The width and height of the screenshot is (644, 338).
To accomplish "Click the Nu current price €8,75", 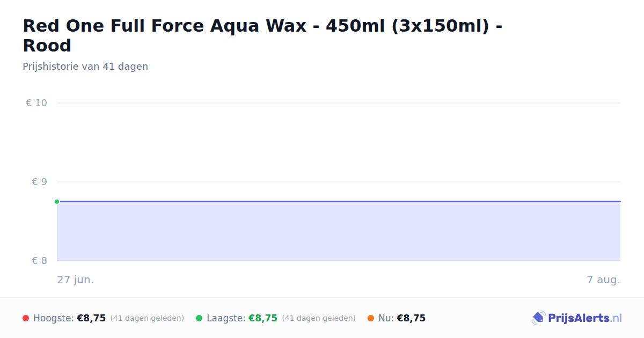I will [411, 318].
